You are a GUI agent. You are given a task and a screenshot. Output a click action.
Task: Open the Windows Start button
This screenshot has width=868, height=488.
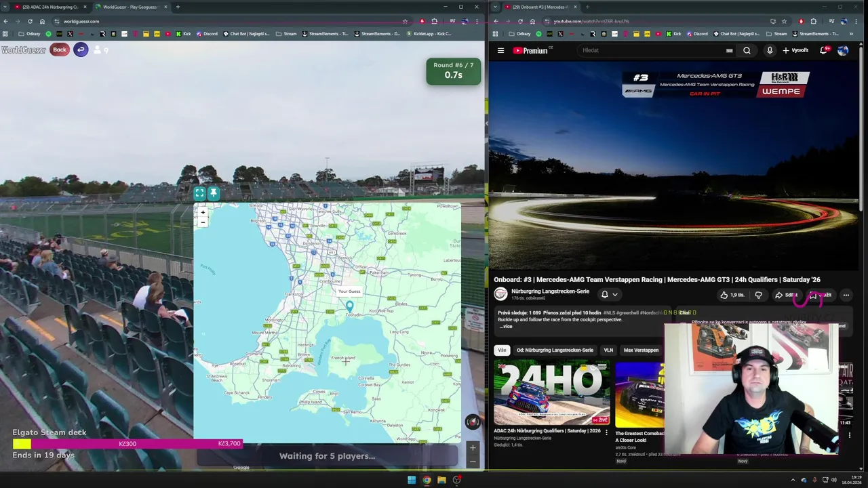(411, 480)
